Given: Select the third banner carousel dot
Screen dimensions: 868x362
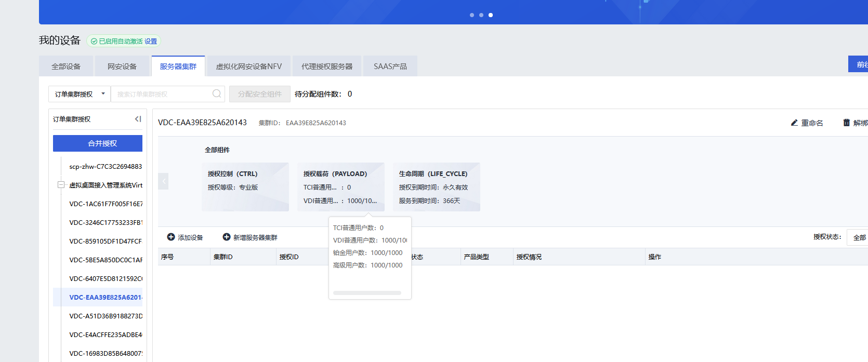Looking at the screenshot, I should point(491,15).
